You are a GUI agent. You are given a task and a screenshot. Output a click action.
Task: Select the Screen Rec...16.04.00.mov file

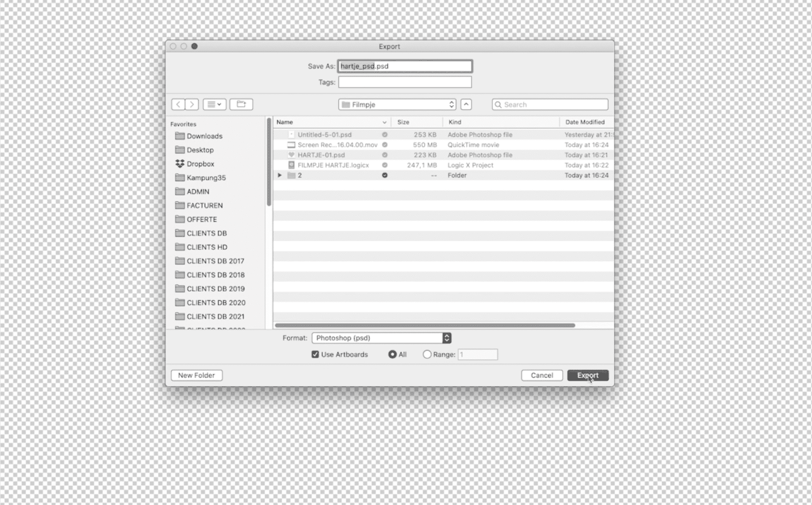click(443, 145)
